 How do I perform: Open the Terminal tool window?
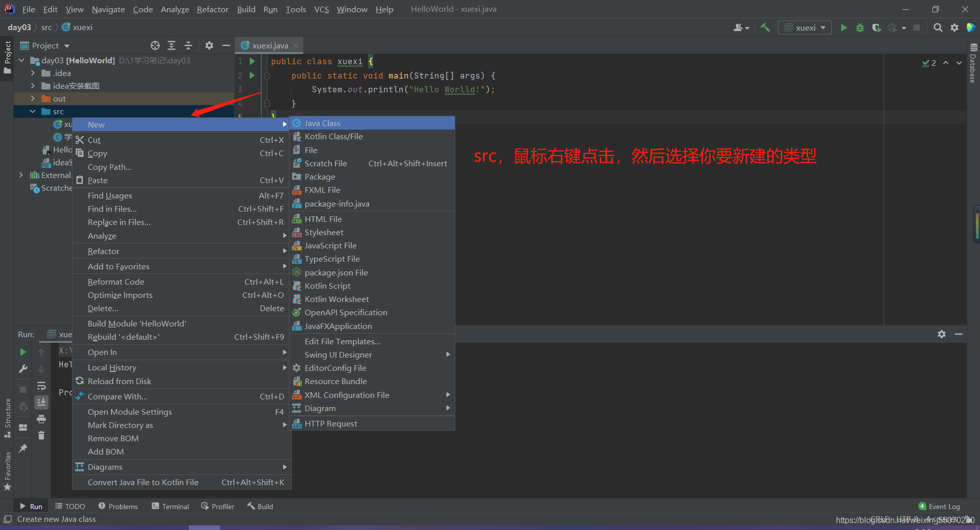170,506
